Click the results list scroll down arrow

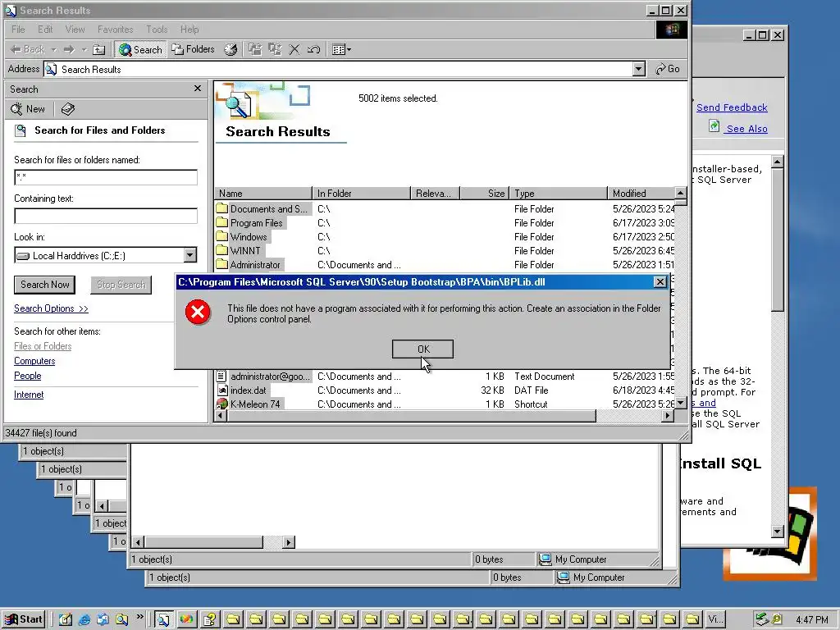(x=680, y=403)
